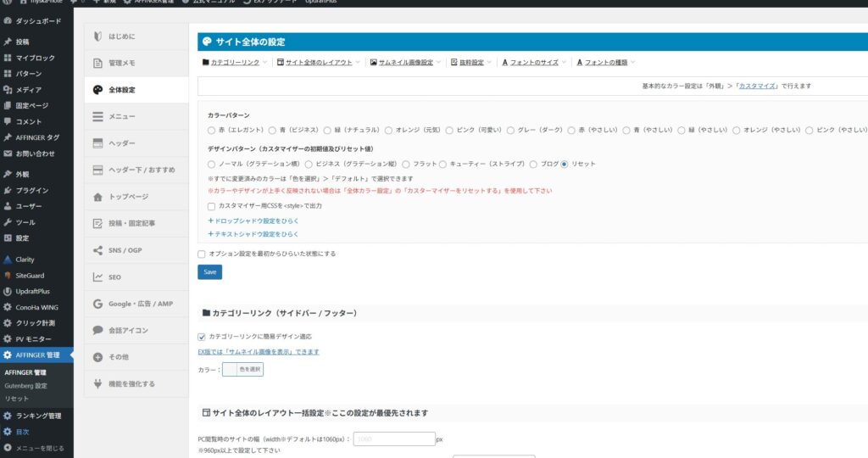
Task: Open the SEO chart icon
Action: (x=98, y=276)
